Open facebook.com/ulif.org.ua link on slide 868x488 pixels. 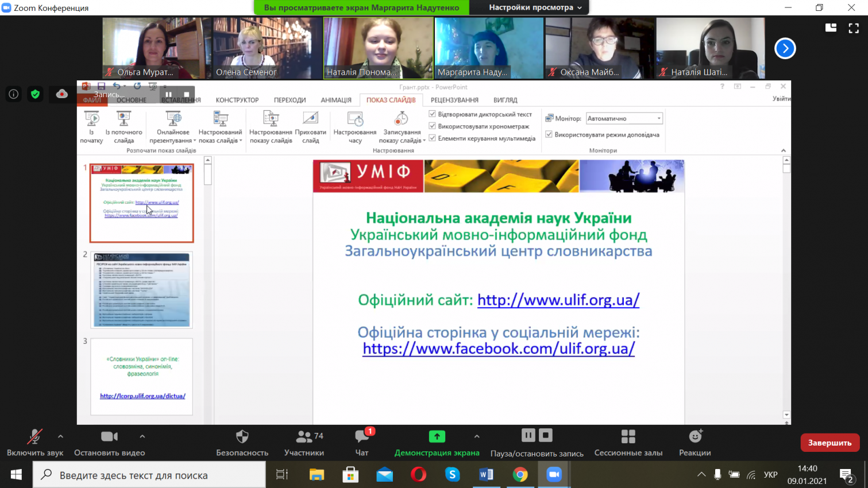tap(499, 348)
